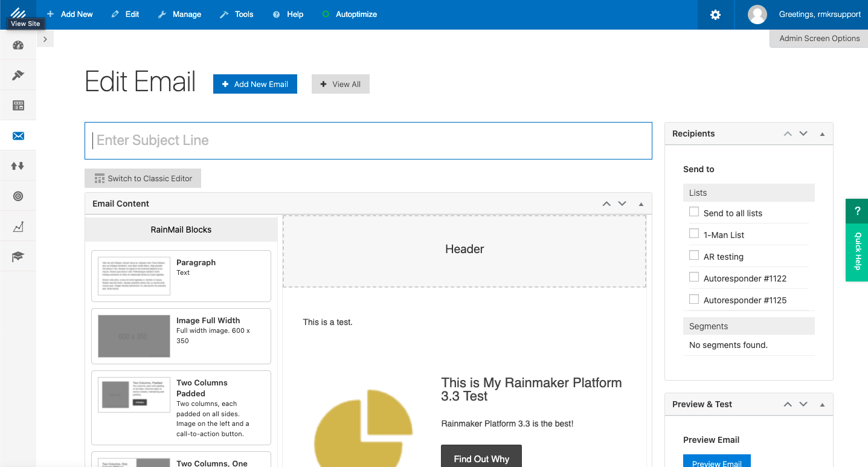Select the Conversion target icon in sidebar
Screen dimensions: 868x467
[18, 196]
